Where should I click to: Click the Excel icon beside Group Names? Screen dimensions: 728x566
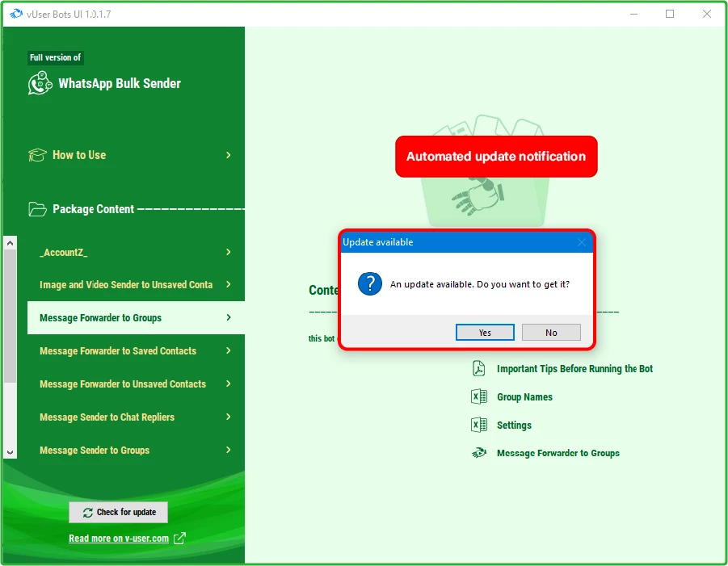point(478,397)
